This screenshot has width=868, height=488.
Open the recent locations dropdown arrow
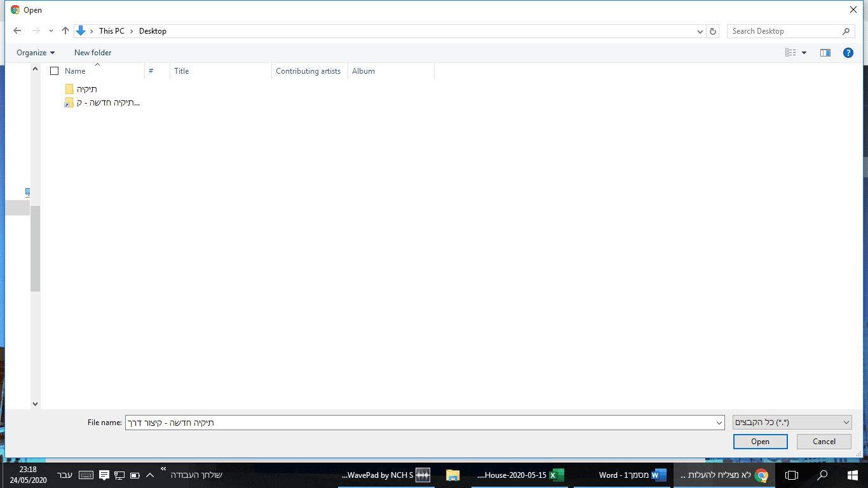51,30
